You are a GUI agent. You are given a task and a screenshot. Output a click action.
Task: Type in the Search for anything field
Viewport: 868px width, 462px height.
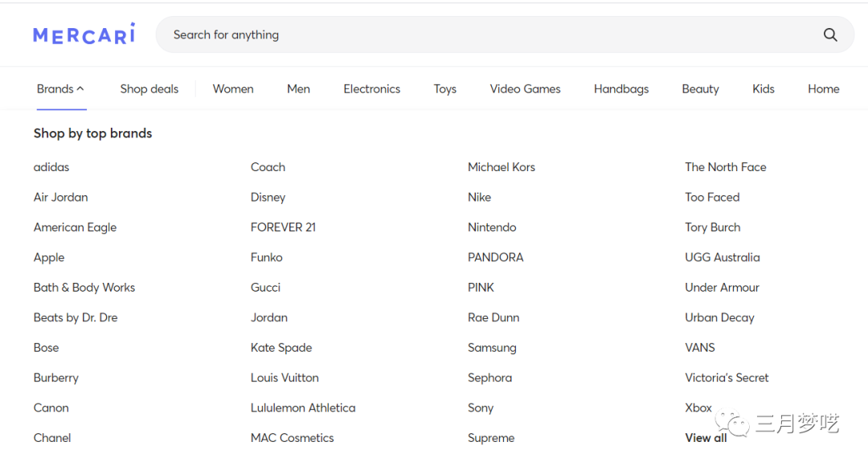coord(482,35)
